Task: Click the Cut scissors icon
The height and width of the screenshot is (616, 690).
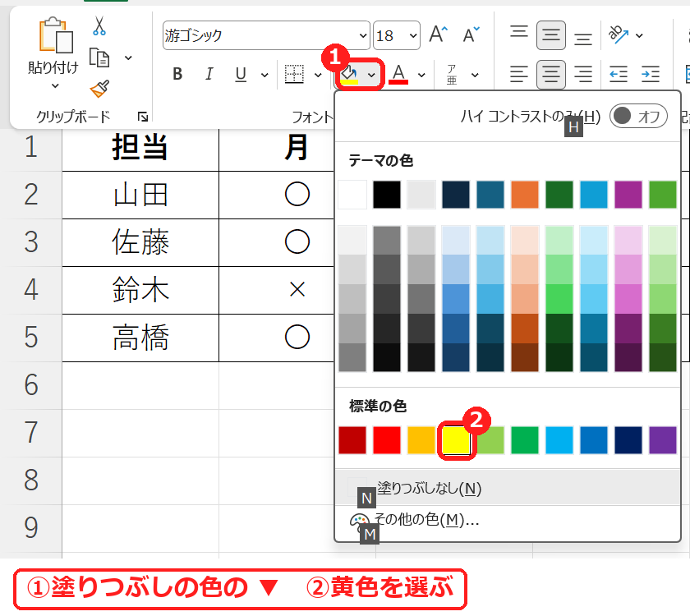Action: (99, 25)
